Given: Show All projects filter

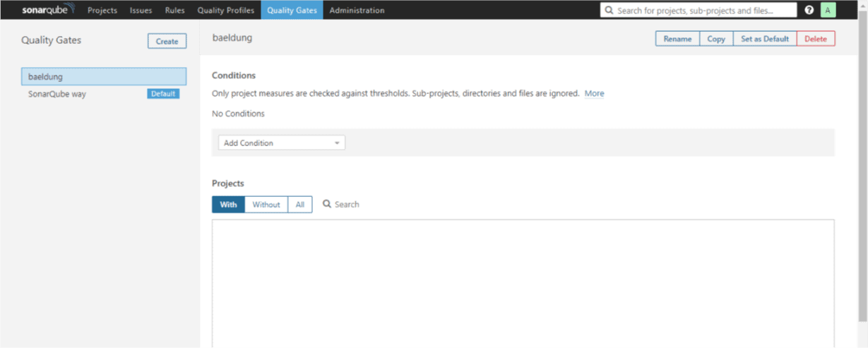Looking at the screenshot, I should 300,204.
